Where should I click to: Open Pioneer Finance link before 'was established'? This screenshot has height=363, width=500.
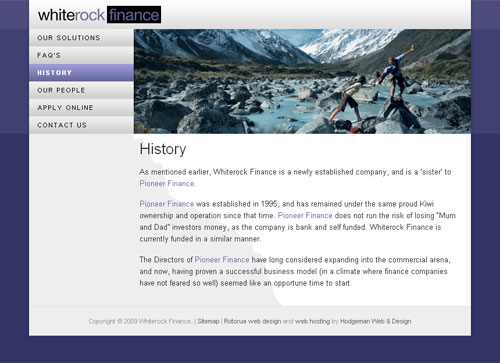point(167,204)
